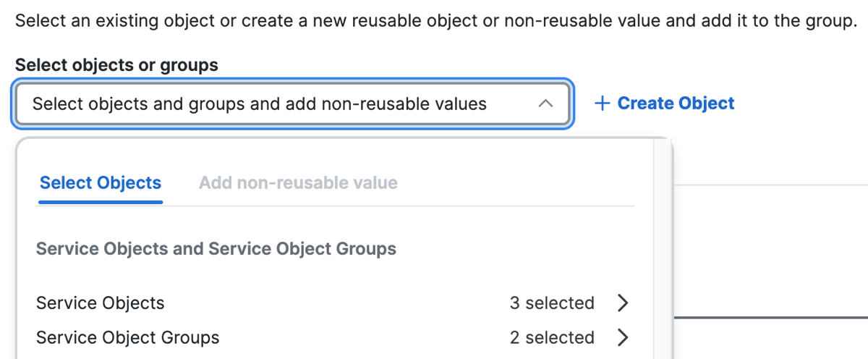868x359 pixels.
Task: Click the divider line under the tabs
Action: tap(335, 206)
